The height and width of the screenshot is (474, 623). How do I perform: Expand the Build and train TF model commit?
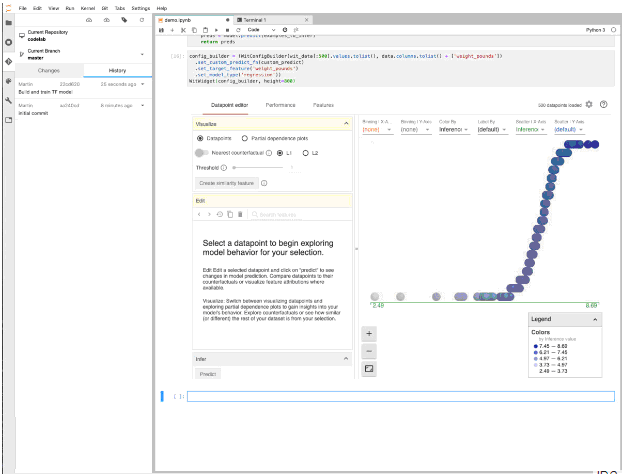coord(143,84)
